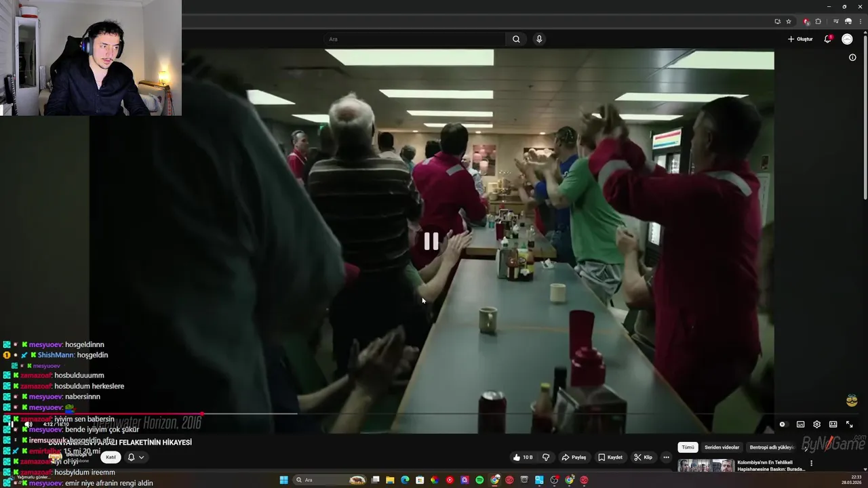This screenshot has width=868, height=488.
Task: Click the emoji reaction icon beside the player
Action: [x=852, y=401]
